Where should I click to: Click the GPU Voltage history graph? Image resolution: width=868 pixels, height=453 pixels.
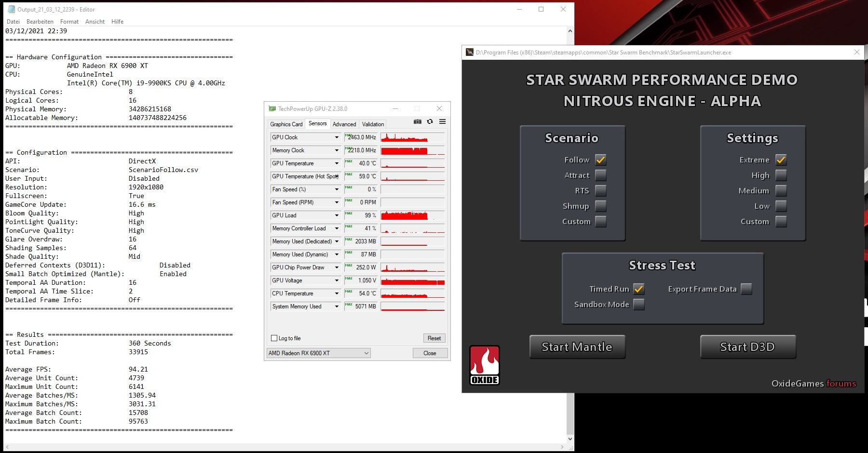(413, 280)
